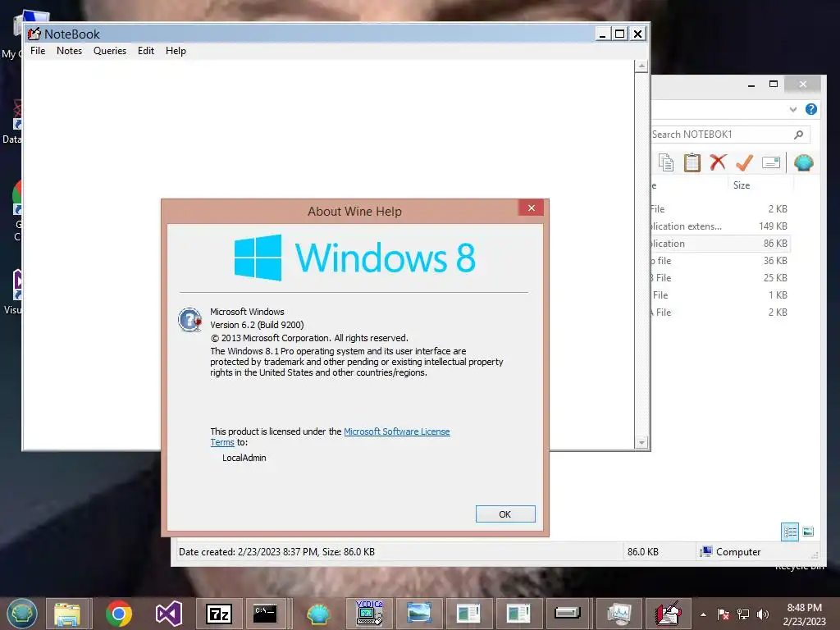This screenshot has width=840, height=630.
Task: Switch to NoteBook taskbar icon
Action: 669,614
